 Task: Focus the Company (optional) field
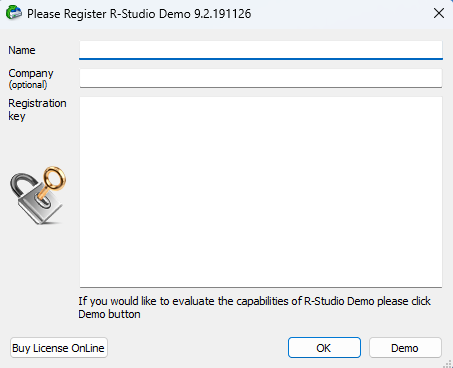(x=261, y=78)
